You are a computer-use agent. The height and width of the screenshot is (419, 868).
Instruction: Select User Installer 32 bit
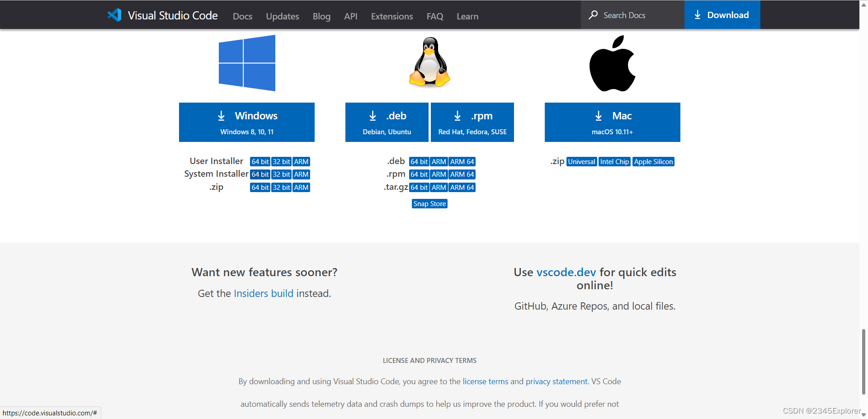(281, 162)
